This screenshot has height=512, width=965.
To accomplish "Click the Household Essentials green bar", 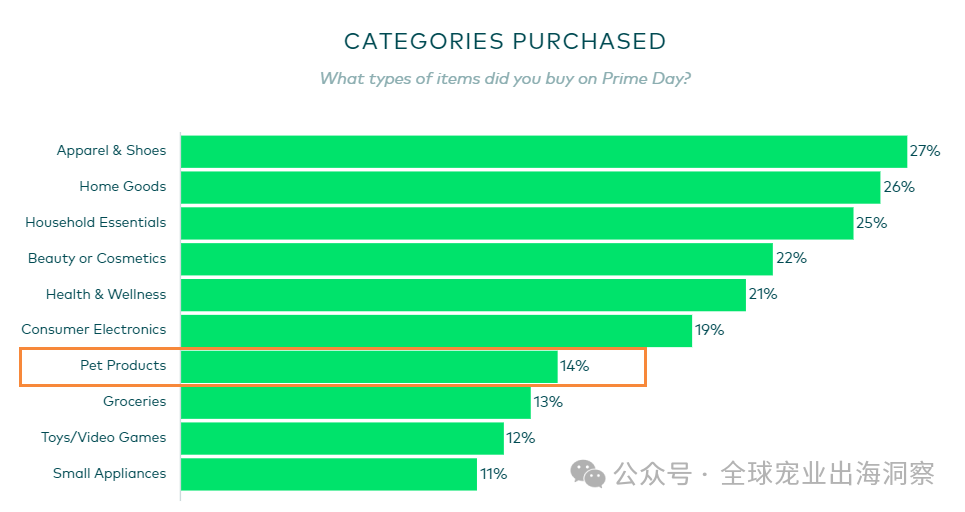I will (516, 223).
